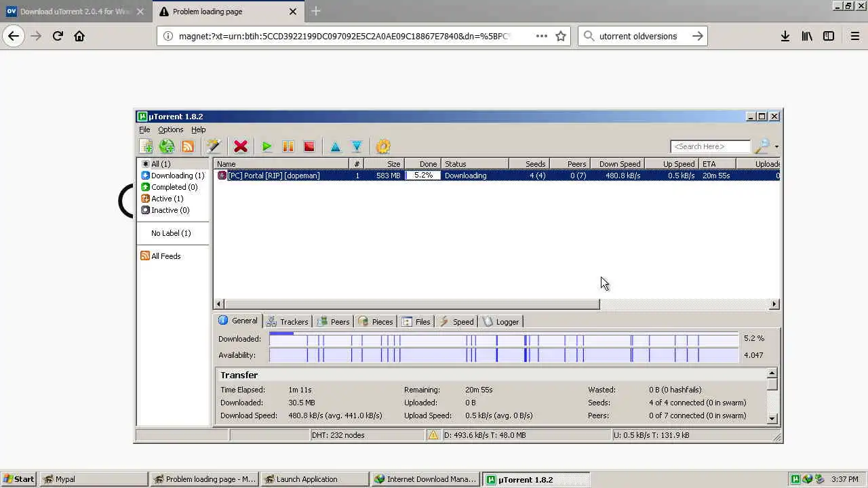Open uTorrent Help menu
The image size is (868, 488).
pyautogui.click(x=198, y=129)
